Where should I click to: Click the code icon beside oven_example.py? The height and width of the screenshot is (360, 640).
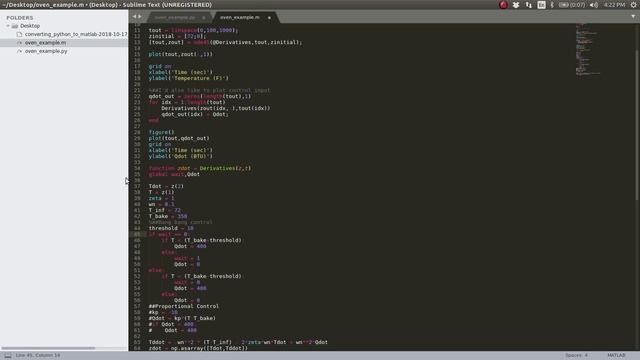[x=19, y=51]
